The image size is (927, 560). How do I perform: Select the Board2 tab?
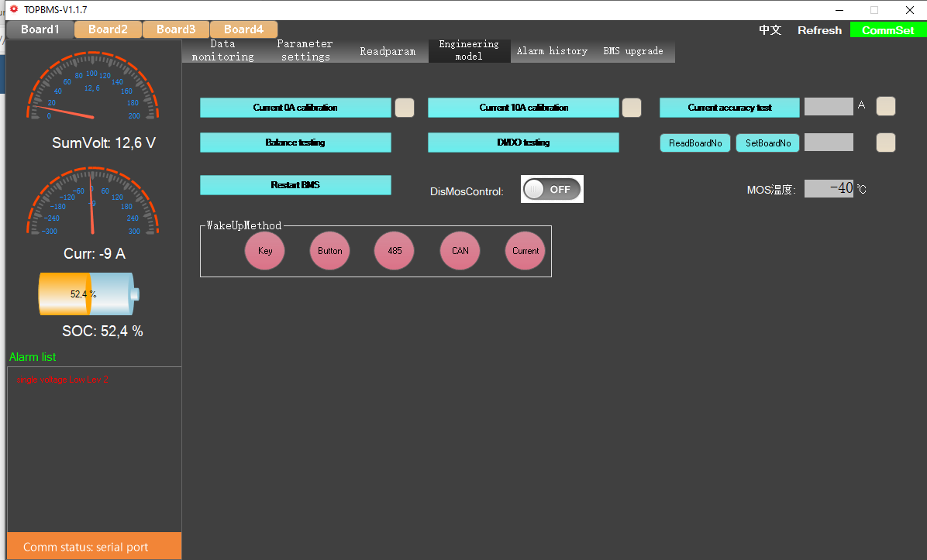(x=108, y=29)
